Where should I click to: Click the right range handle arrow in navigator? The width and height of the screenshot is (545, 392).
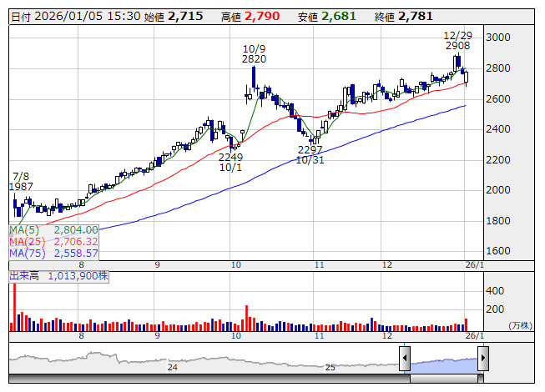point(482,359)
